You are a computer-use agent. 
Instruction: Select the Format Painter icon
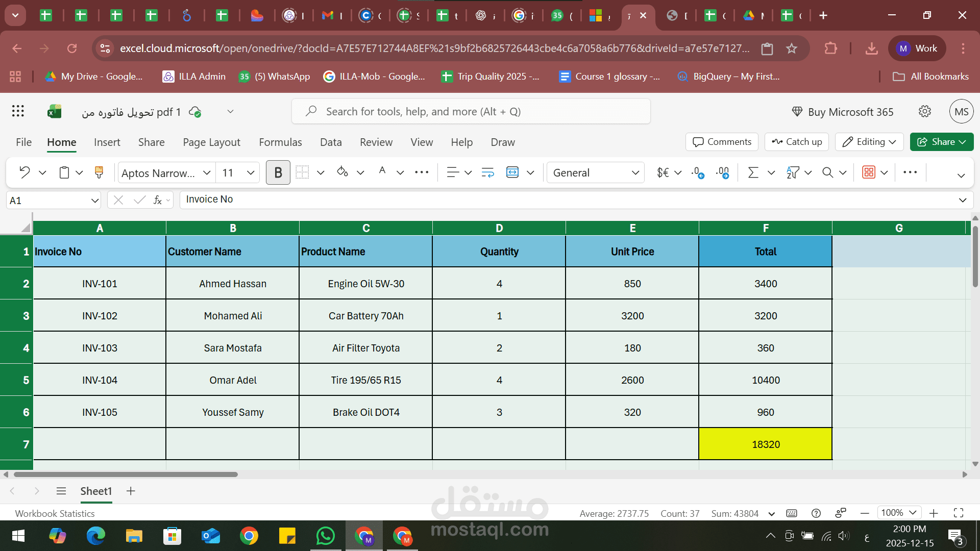click(99, 172)
